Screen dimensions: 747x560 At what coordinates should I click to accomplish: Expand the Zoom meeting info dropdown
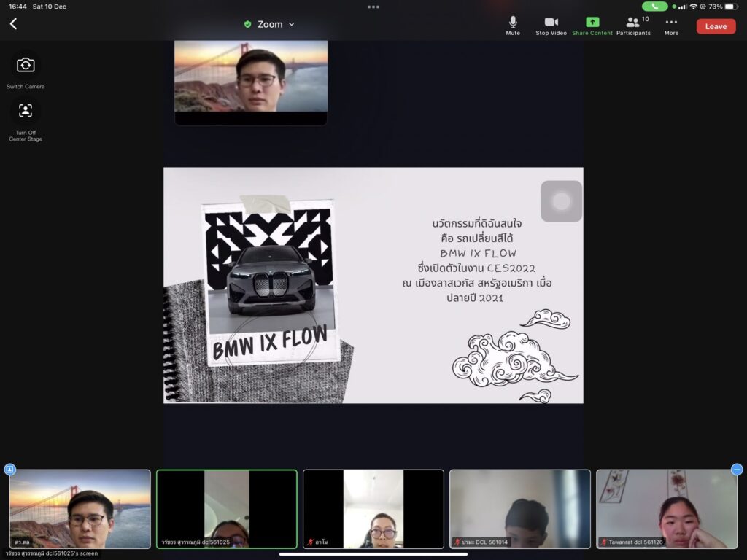tap(291, 25)
